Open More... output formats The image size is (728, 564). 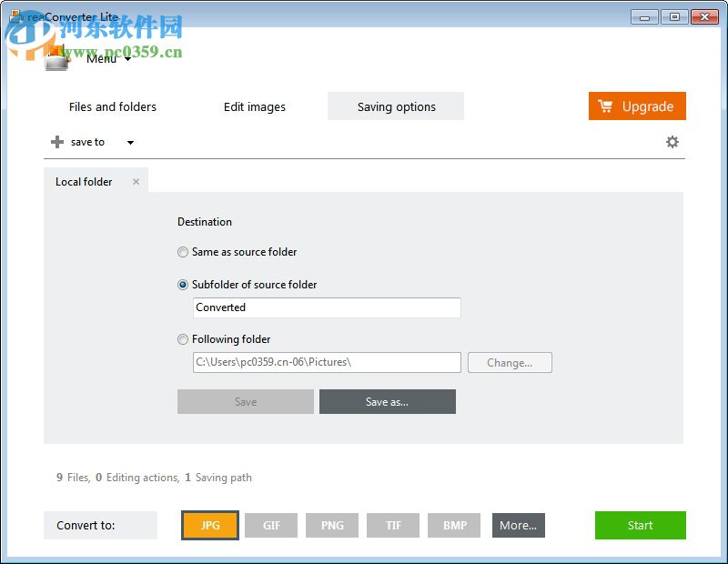(x=519, y=525)
